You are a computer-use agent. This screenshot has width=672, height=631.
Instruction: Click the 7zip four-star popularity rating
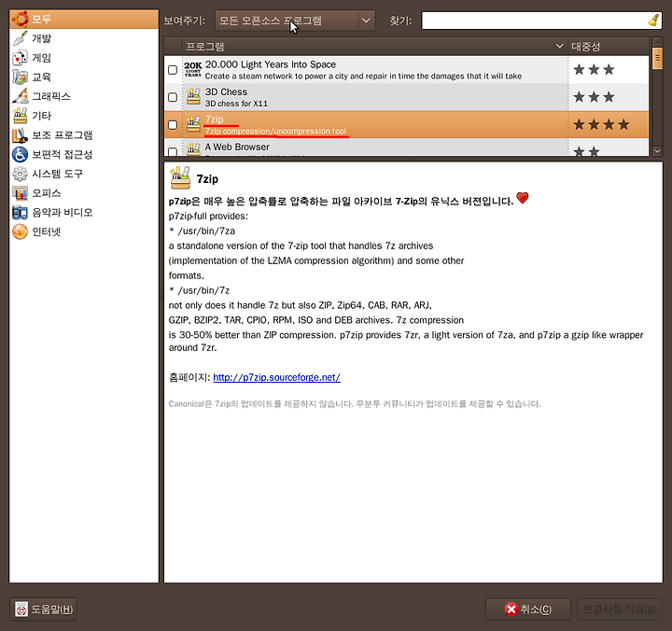601,125
